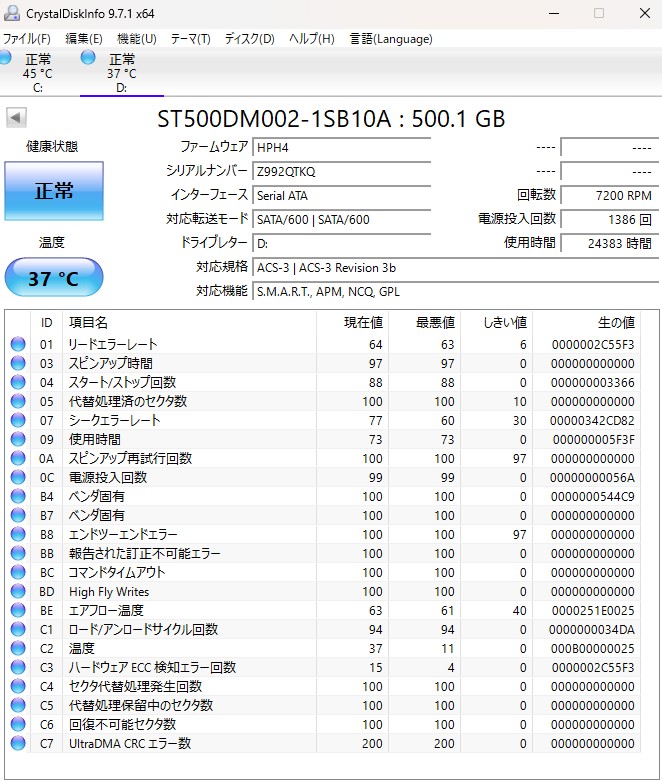This screenshot has width=662, height=782.
Task: Click the drive letter field D:
Action: [342, 243]
